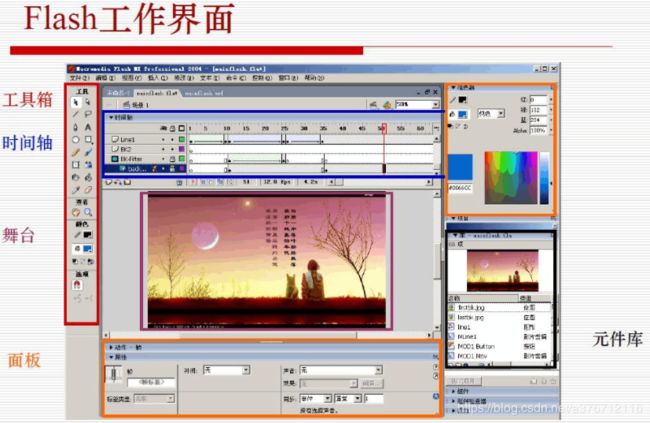Toggle visibility dot of BK2 layer
The height and width of the screenshot is (423, 650).
click(x=164, y=149)
